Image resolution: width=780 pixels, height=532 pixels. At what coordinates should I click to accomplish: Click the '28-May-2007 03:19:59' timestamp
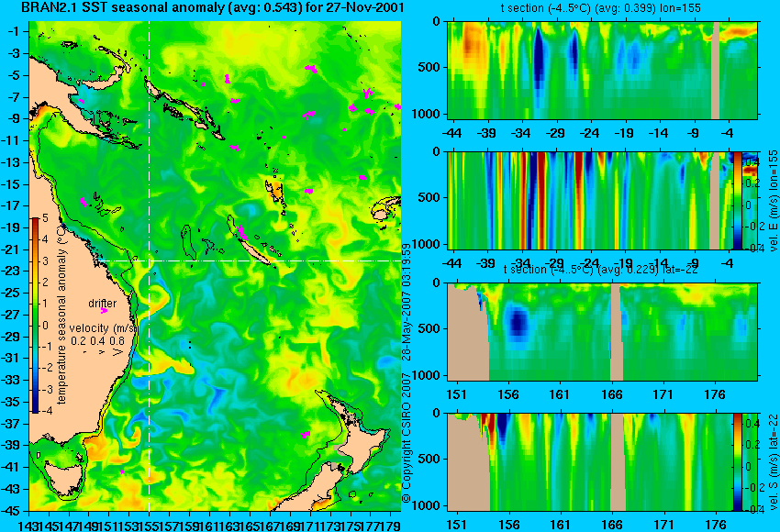click(x=407, y=301)
